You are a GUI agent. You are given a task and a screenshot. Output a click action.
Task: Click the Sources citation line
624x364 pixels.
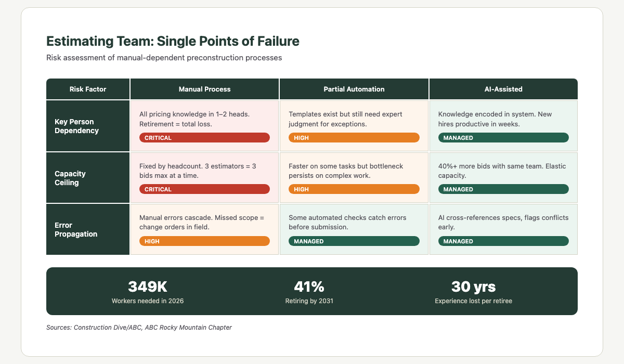coord(139,328)
